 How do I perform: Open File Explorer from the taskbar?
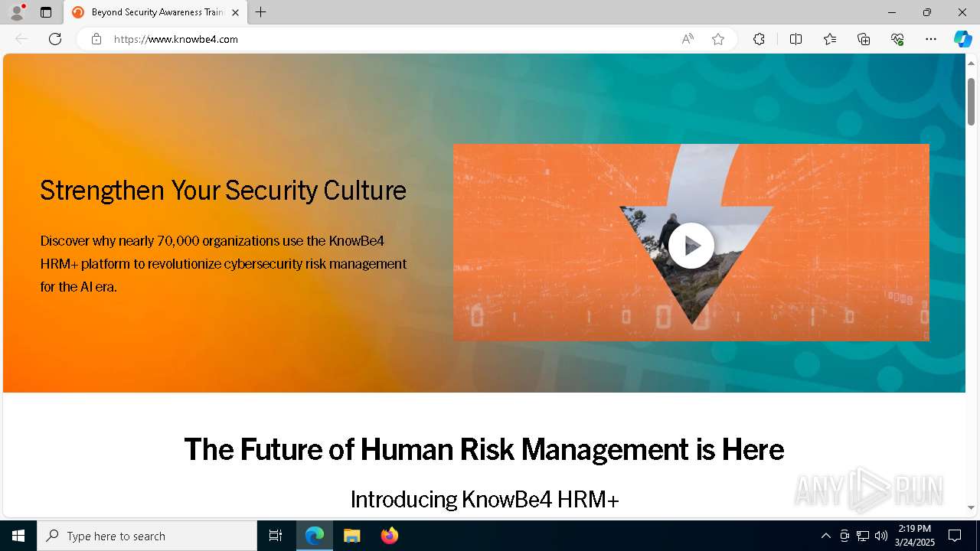point(351,536)
